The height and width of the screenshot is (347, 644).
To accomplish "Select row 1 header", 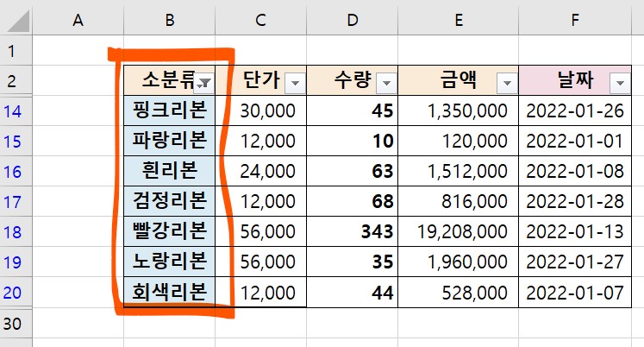I will pyautogui.click(x=16, y=51).
